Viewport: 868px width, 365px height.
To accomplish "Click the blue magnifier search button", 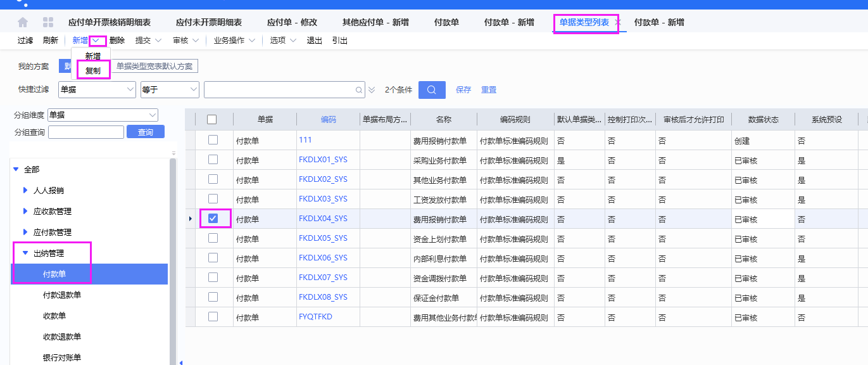I will click(x=432, y=90).
